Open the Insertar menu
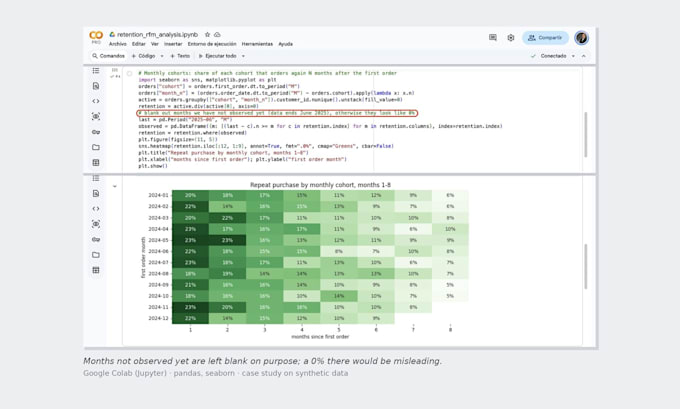This screenshot has height=409, width=680. coord(173,44)
